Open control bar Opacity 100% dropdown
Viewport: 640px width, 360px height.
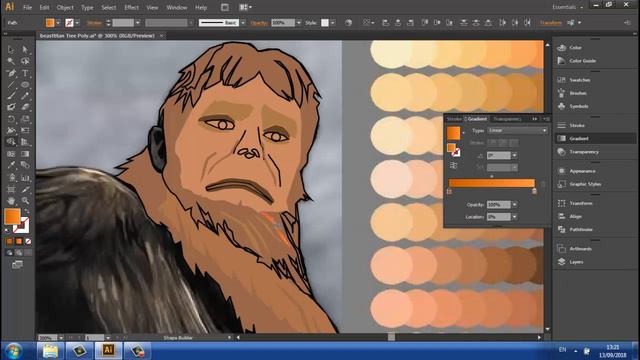click(x=299, y=23)
